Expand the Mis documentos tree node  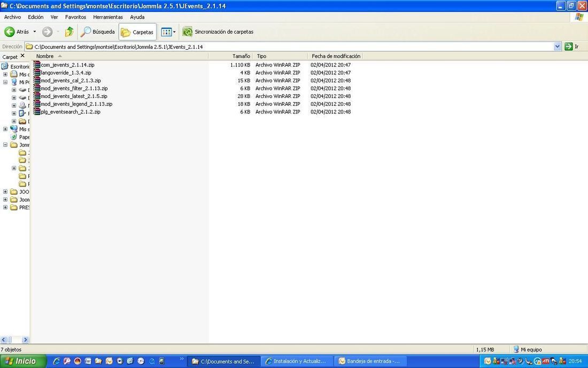[x=5, y=74]
